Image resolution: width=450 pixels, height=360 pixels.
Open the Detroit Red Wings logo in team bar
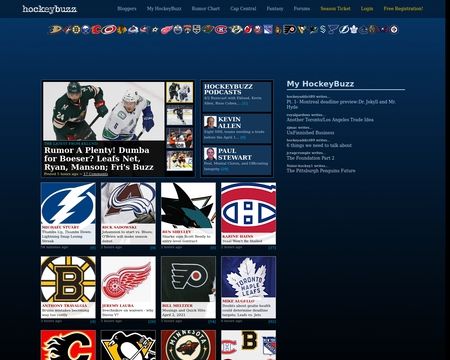pyautogui.click(x=166, y=30)
